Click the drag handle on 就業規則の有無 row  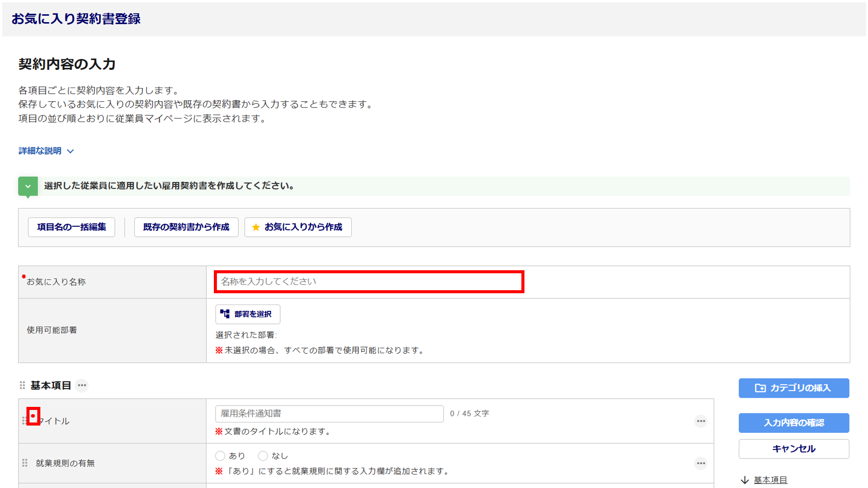(25, 463)
